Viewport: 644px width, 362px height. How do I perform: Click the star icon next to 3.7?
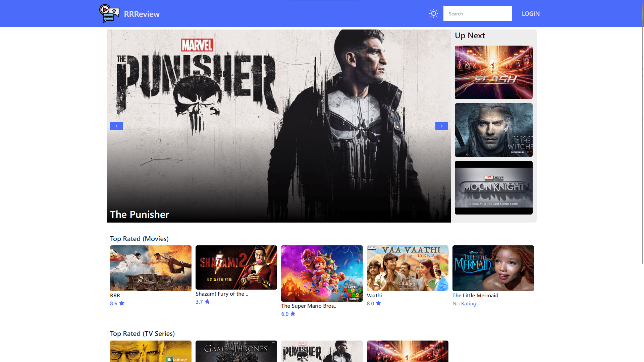tap(207, 302)
